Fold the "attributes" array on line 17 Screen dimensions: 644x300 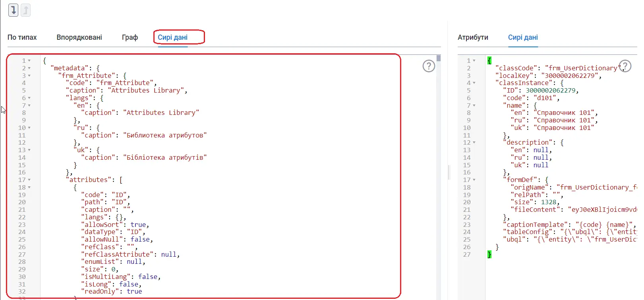coord(29,180)
